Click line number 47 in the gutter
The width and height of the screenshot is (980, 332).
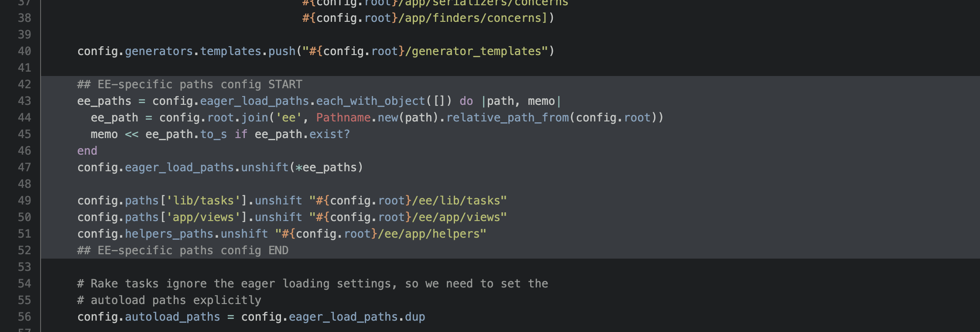(x=24, y=167)
